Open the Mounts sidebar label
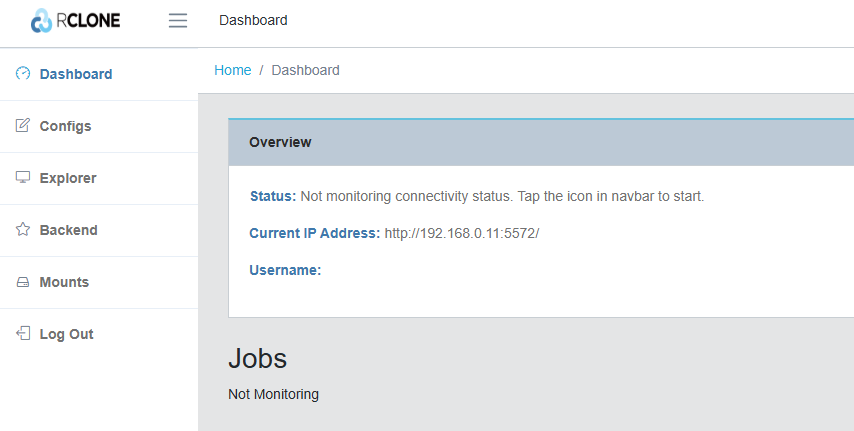This screenshot has height=431, width=854. [64, 282]
